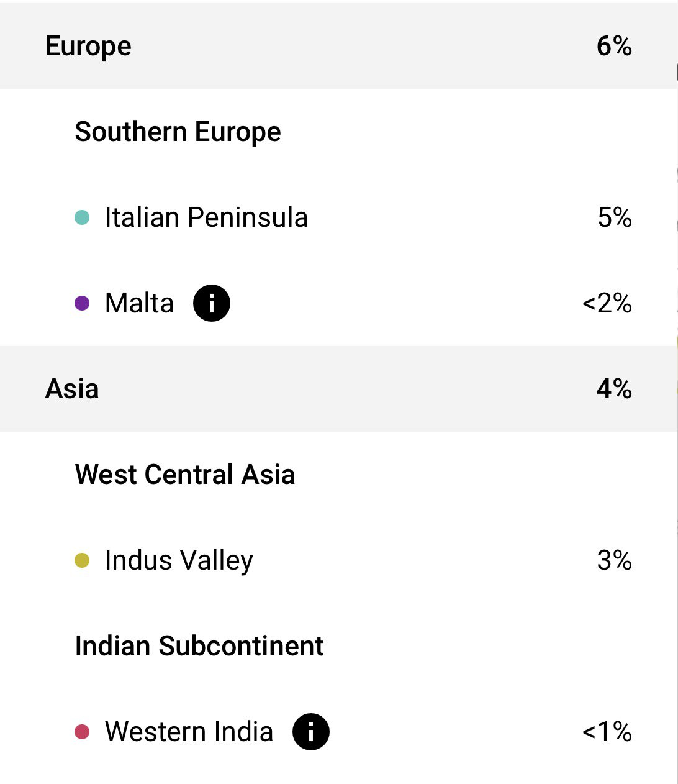Viewport: 678px width, 784px height.
Task: Click the Malta <2% value
Action: pyautogui.click(x=607, y=303)
